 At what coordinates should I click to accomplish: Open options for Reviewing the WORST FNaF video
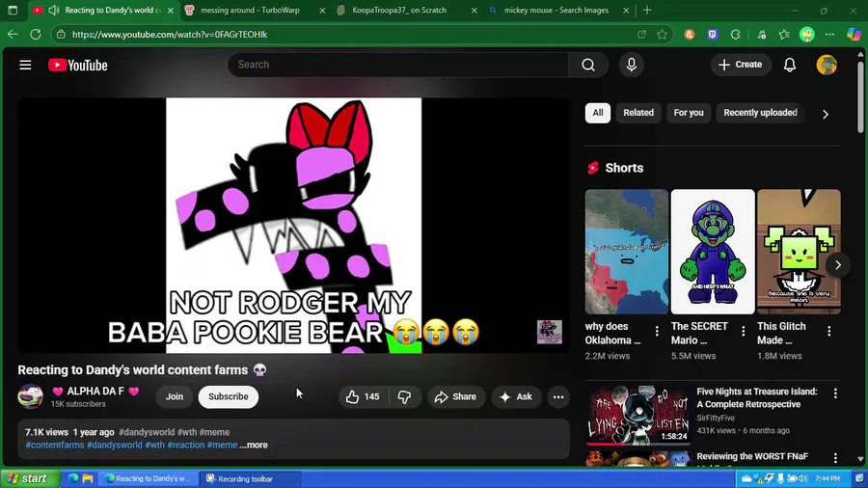tap(835, 457)
